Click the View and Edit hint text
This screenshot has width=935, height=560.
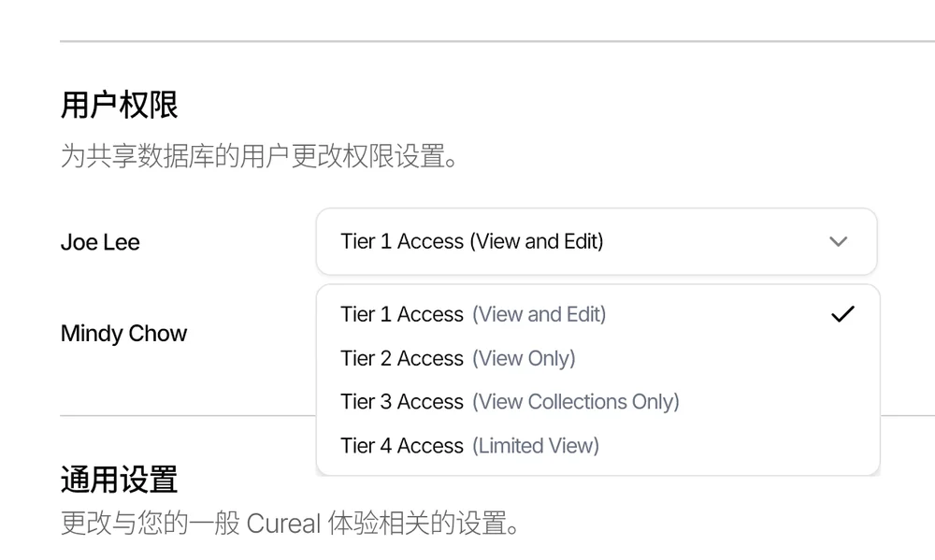click(x=539, y=314)
